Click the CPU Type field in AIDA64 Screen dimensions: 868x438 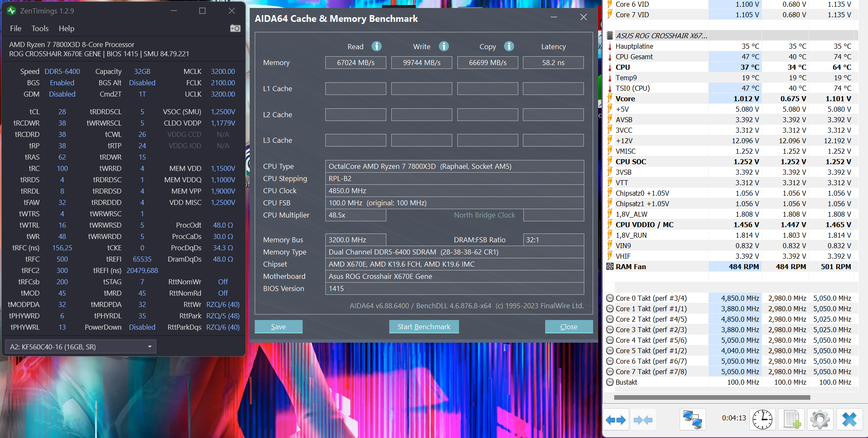tap(454, 166)
